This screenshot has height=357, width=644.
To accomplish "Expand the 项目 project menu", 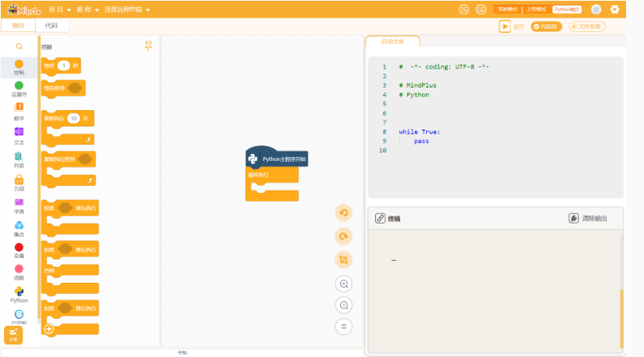I will tap(60, 9).
